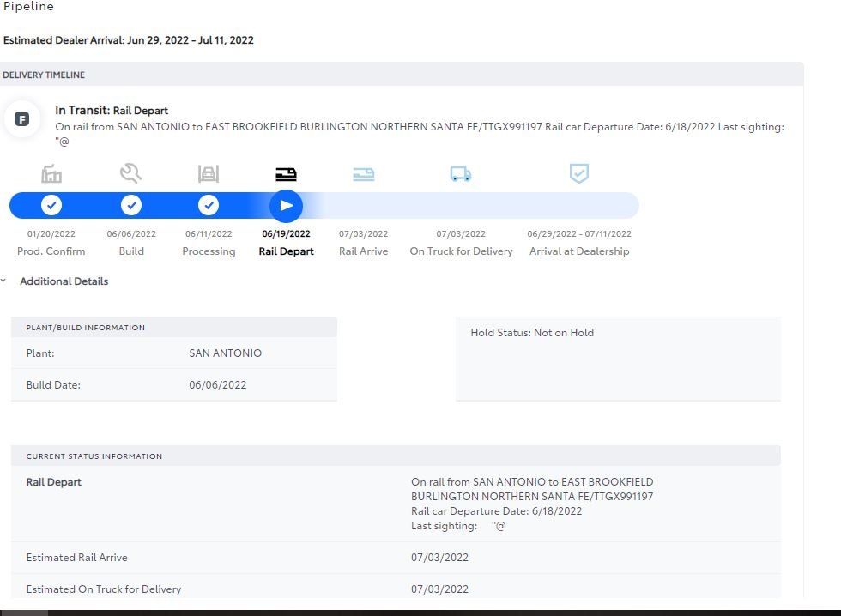Viewport: 841px width, 616px height.
Task: Click the Estimated Rail Arrive value 07/03/2022
Action: point(439,558)
